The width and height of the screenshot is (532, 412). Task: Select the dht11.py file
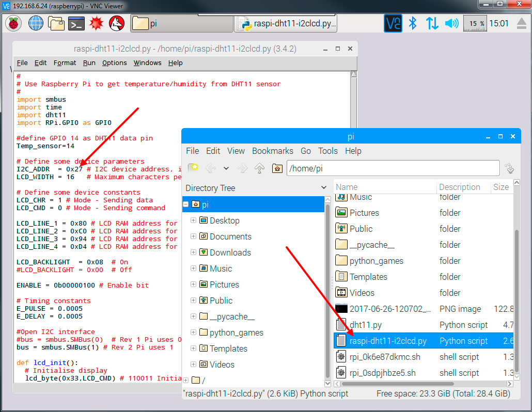pyautogui.click(x=365, y=325)
